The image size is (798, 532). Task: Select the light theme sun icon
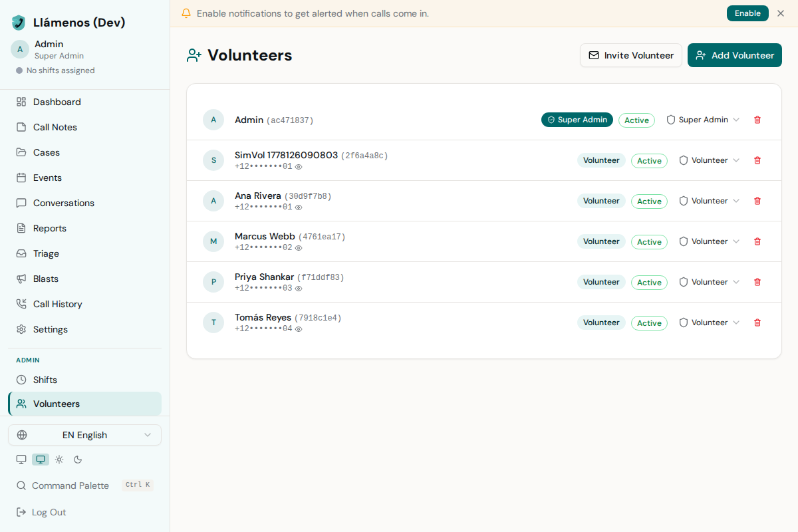(59, 460)
